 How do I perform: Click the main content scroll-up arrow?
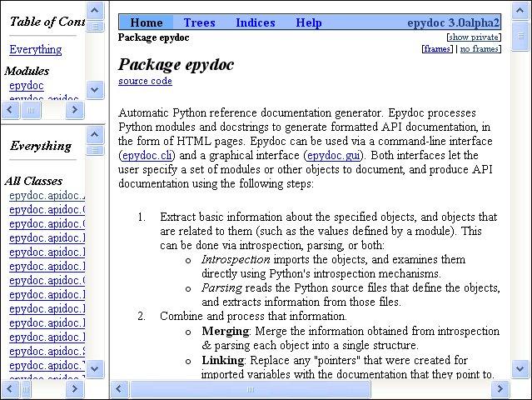point(520,10)
